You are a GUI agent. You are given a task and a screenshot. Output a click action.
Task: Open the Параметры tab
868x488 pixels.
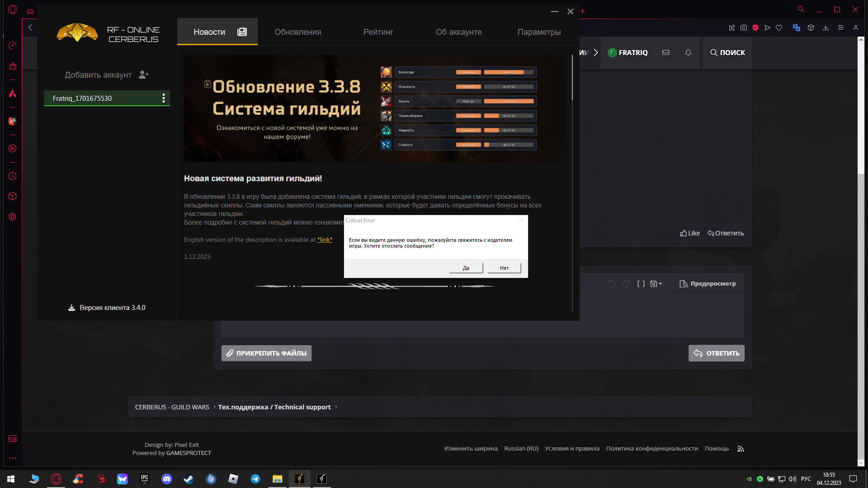(x=539, y=32)
